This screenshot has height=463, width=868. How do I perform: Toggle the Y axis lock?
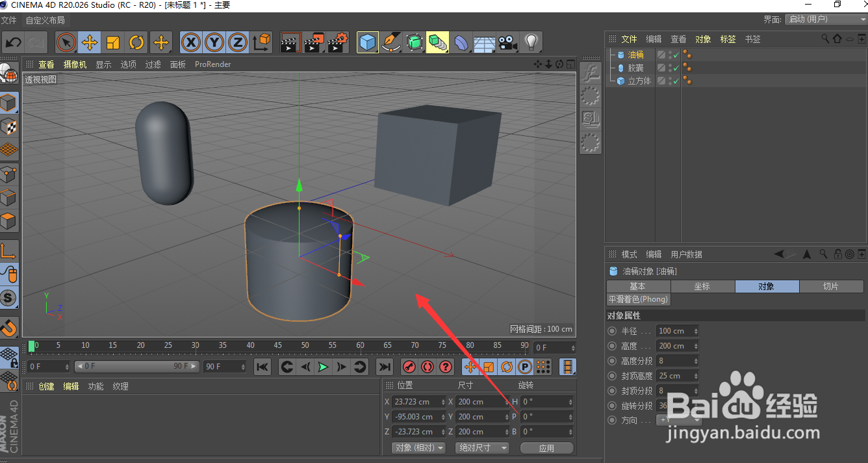[x=214, y=44]
